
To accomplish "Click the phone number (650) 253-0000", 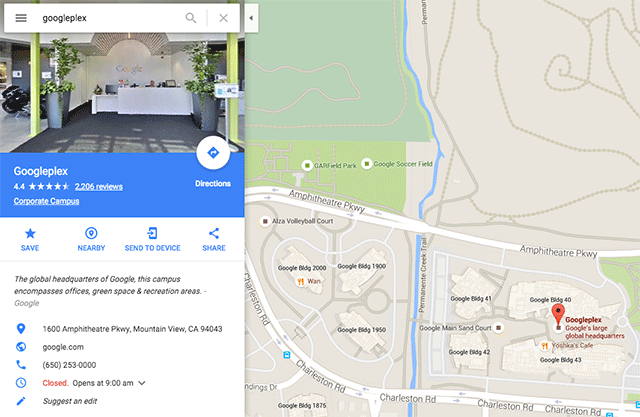I will [69, 365].
